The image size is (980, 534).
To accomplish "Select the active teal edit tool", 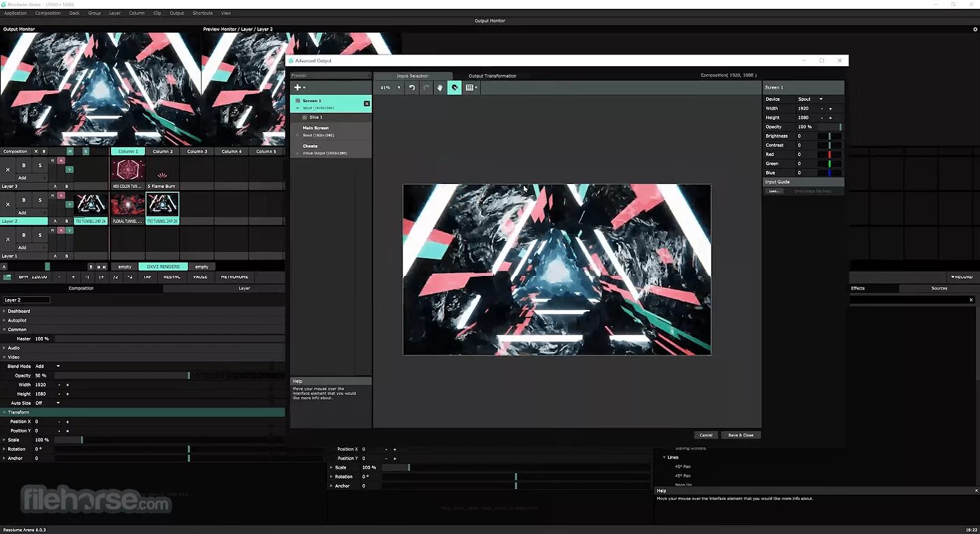I will 454,88.
